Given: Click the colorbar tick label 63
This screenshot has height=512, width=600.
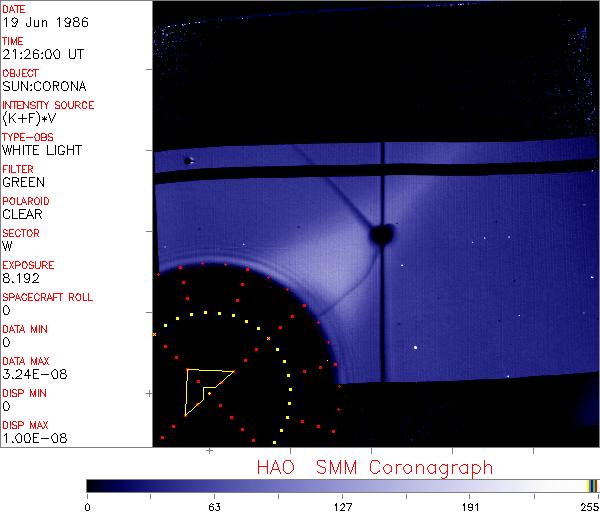Looking at the screenshot, I should coord(214,505).
